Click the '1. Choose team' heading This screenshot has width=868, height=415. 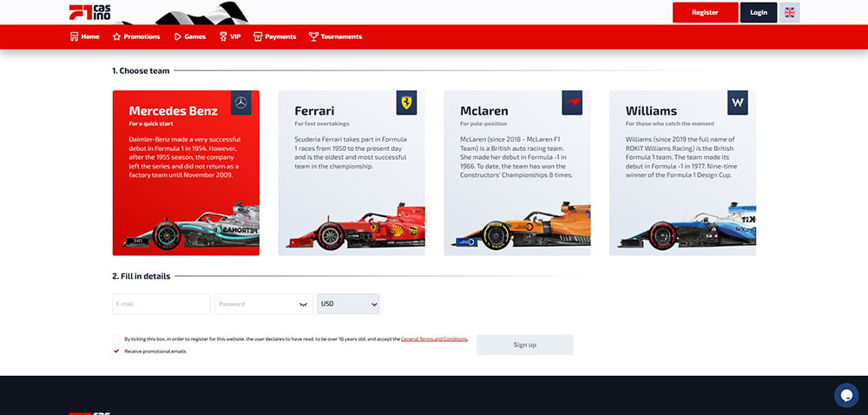[x=141, y=71]
